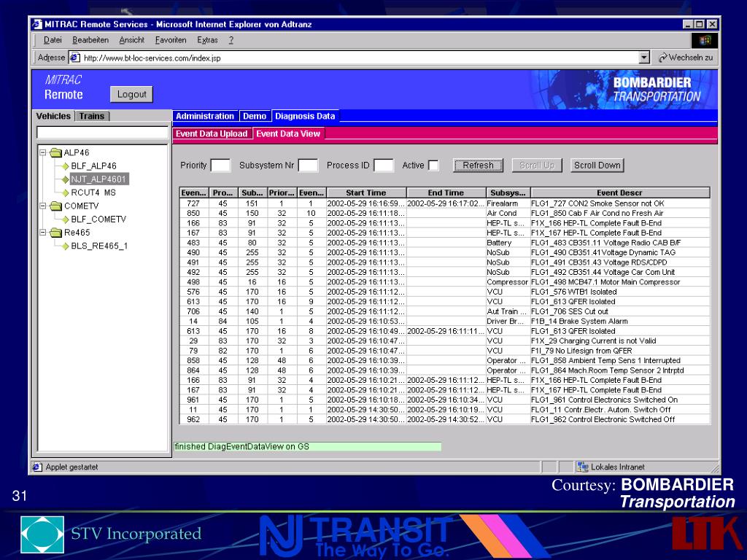Click the Refresh button
Viewport: 747px width, 560px height.
pyautogui.click(x=478, y=166)
